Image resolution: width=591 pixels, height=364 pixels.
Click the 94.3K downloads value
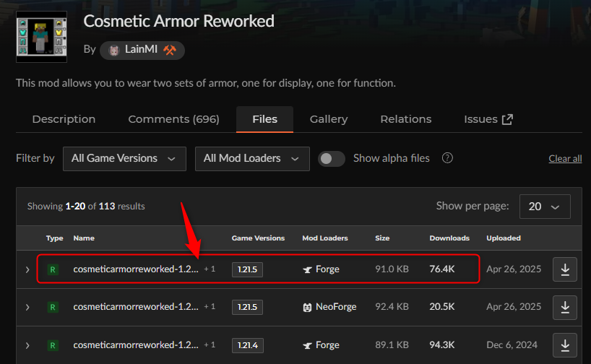[441, 344]
